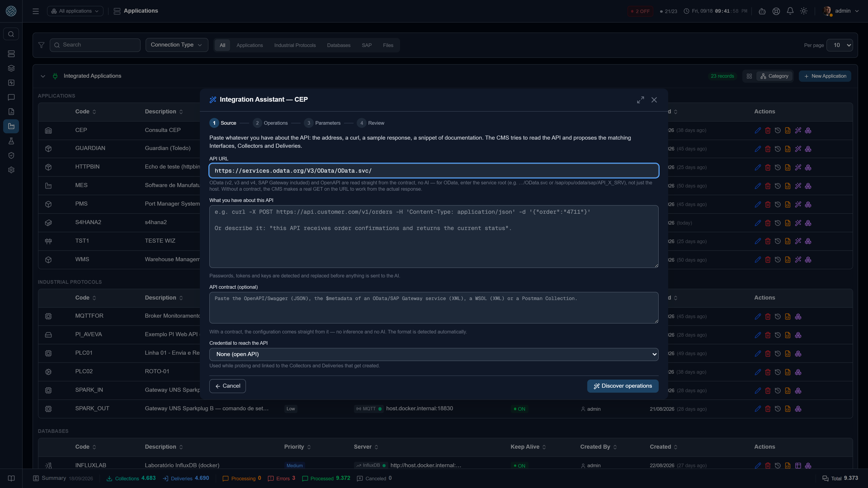
Task: Collapse the Integrated Applications section
Action: tap(43, 76)
